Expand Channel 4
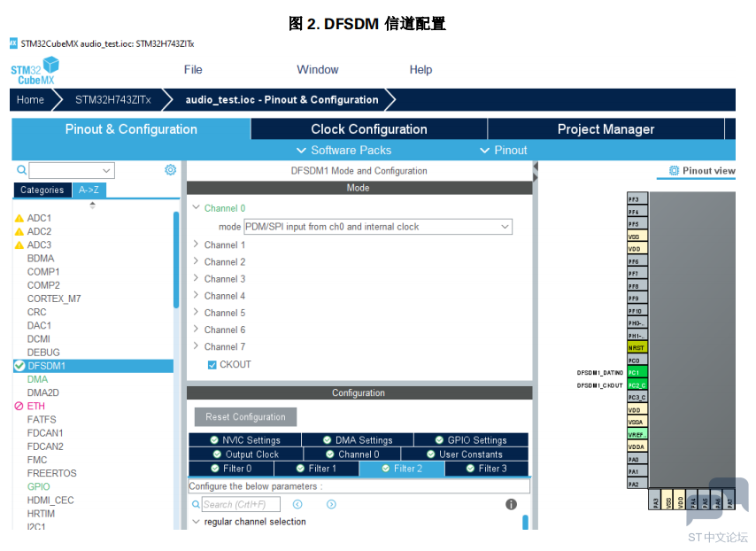 tap(196, 295)
